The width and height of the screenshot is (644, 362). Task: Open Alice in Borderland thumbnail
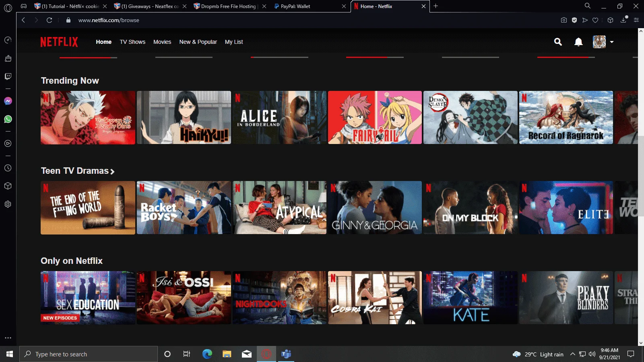click(x=280, y=117)
